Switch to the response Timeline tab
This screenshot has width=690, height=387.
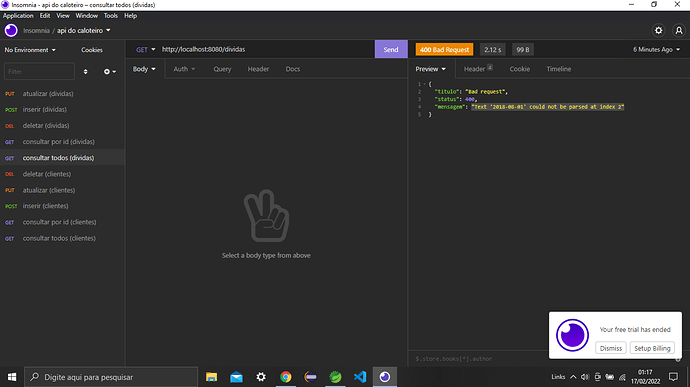coord(558,69)
